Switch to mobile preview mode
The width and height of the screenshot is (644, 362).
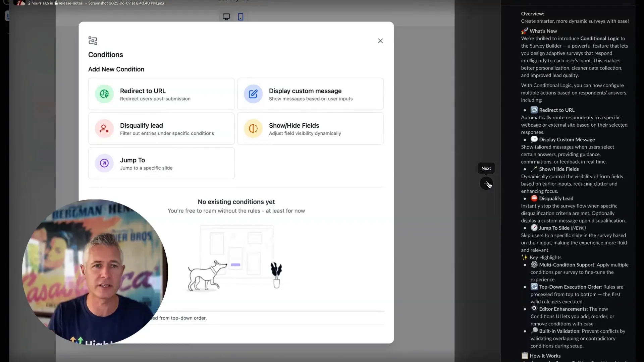[240, 17]
